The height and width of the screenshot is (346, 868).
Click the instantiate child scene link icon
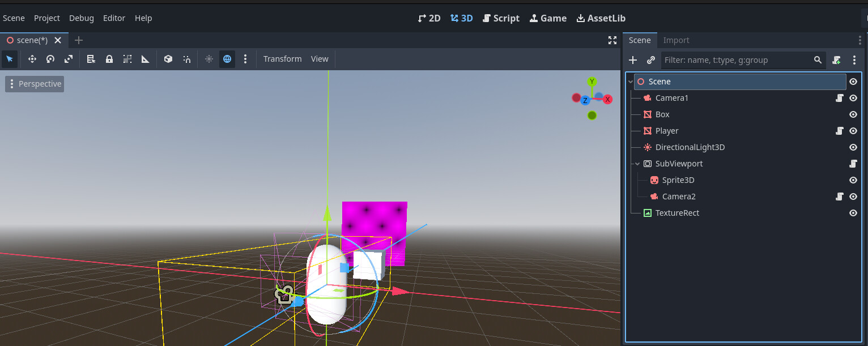point(651,60)
